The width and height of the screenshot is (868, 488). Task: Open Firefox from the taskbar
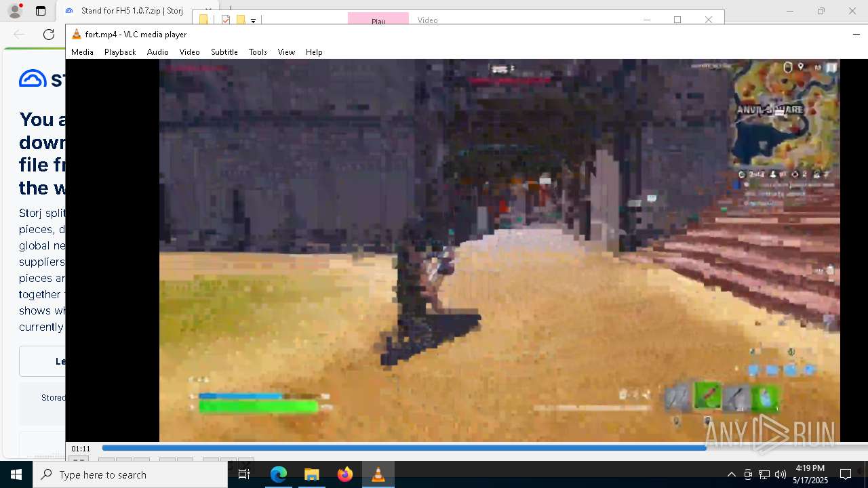[344, 474]
